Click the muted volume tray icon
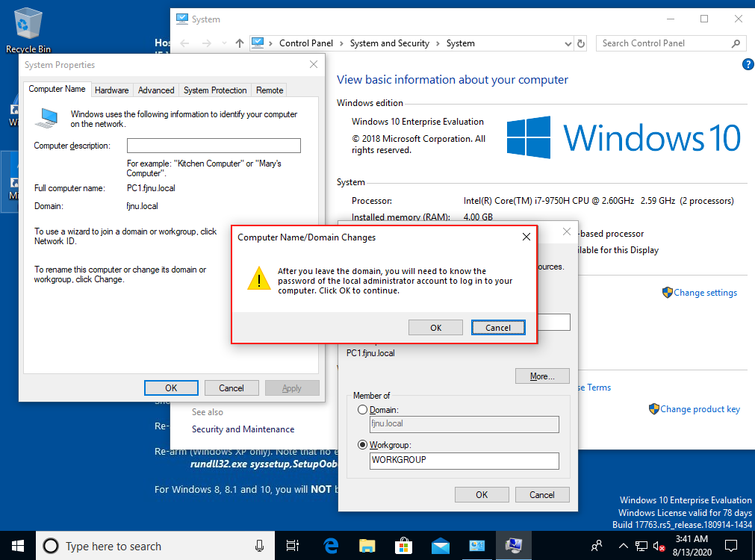This screenshot has width=755, height=560. coord(659,546)
